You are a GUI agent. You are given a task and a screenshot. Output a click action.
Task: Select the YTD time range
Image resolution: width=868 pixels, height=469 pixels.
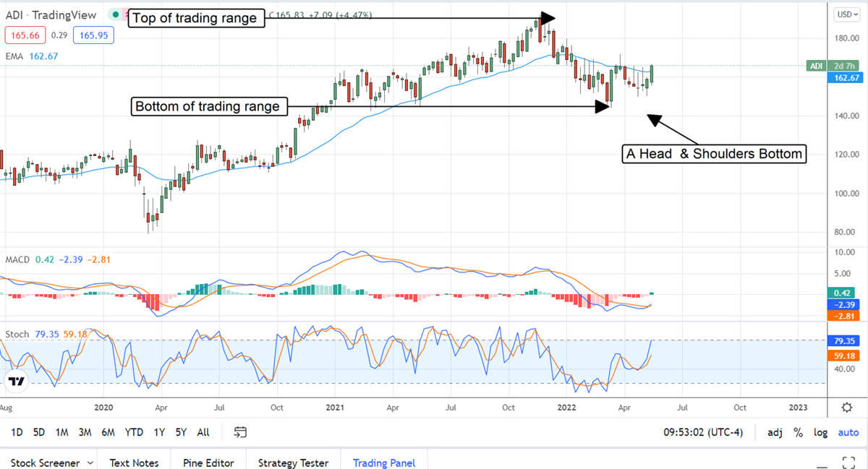coord(134,432)
